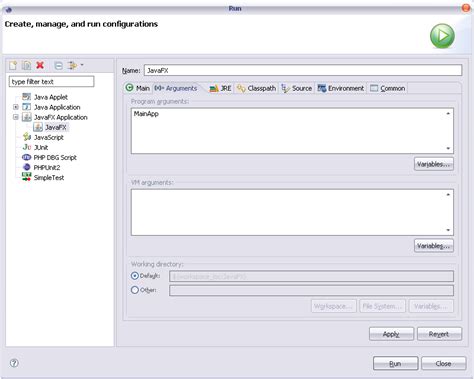Switch to the Arguments tab
Viewport: 474px width, 379px height.
click(x=176, y=88)
